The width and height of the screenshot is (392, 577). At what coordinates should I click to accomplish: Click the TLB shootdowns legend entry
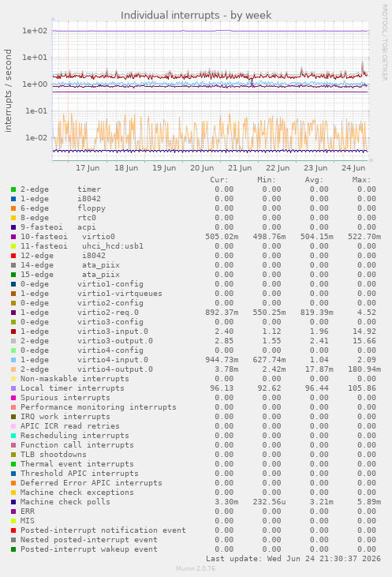pyautogui.click(x=54, y=455)
